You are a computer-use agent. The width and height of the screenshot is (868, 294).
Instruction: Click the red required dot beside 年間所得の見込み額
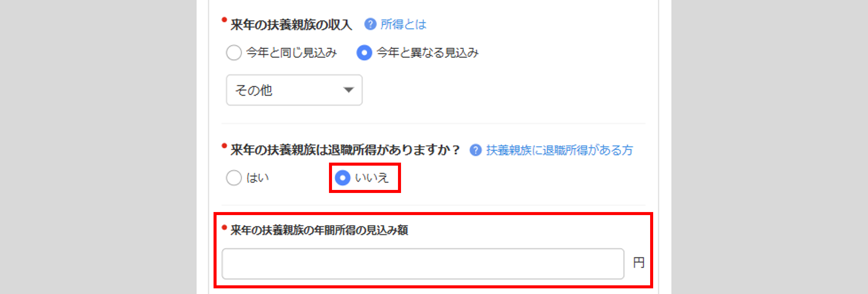point(224,227)
